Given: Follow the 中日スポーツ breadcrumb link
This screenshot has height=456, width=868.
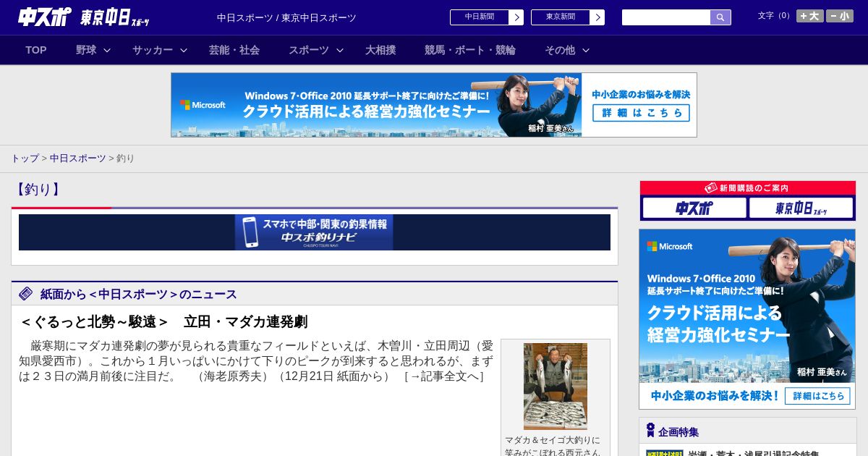Looking at the screenshot, I should [x=78, y=158].
